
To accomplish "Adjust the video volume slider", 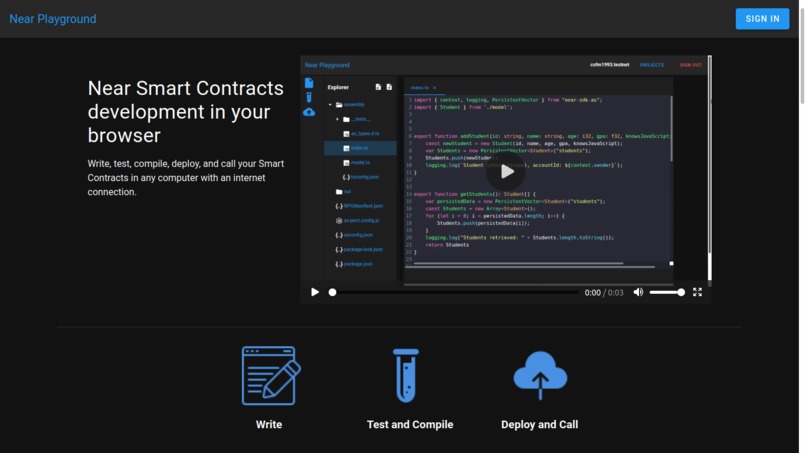I will (667, 292).
